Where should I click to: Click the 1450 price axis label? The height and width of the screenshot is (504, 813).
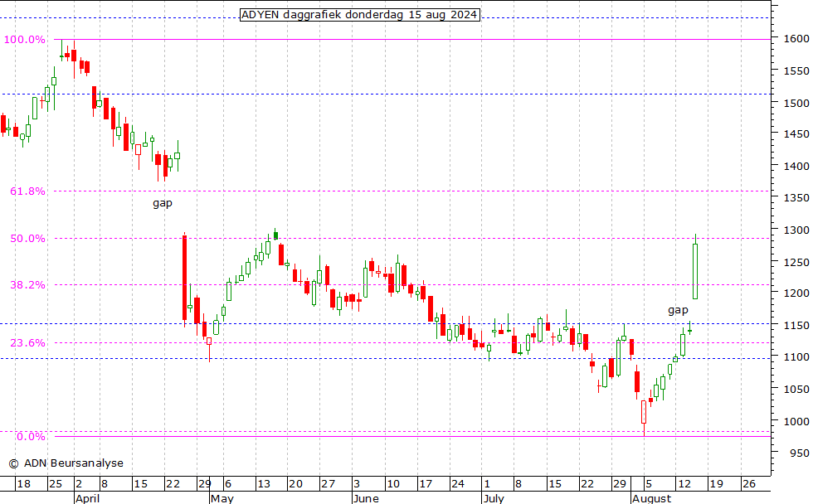pyautogui.click(x=796, y=134)
